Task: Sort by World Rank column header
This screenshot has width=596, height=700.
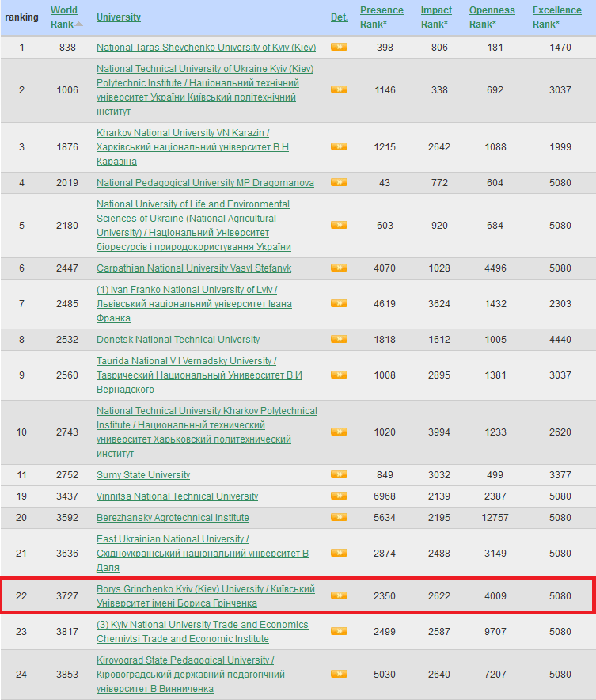Action: click(63, 17)
